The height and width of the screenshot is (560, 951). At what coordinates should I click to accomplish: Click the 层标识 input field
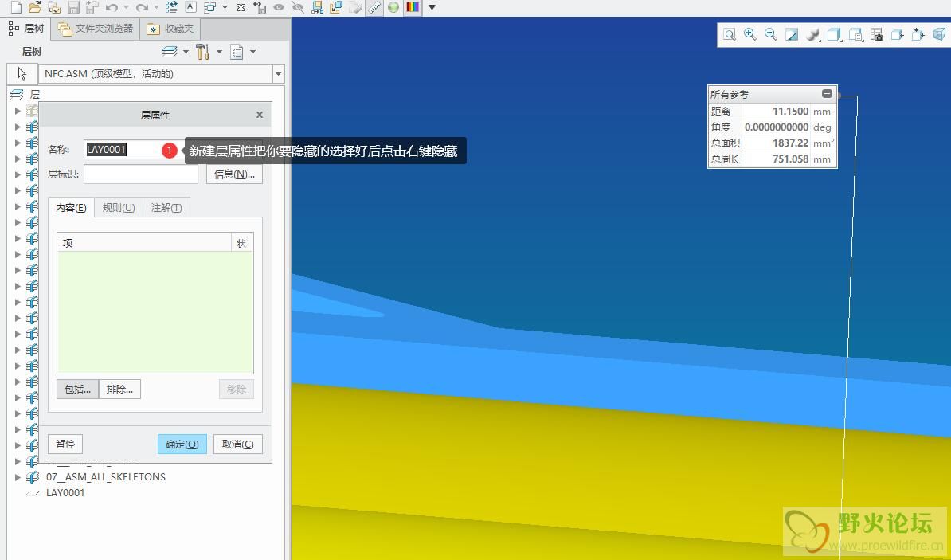pyautogui.click(x=141, y=174)
